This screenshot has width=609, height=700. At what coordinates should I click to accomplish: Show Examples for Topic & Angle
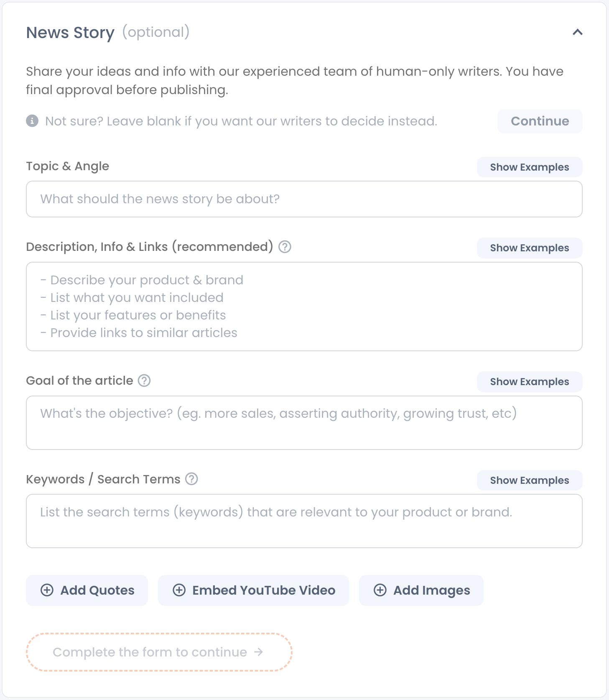530,167
